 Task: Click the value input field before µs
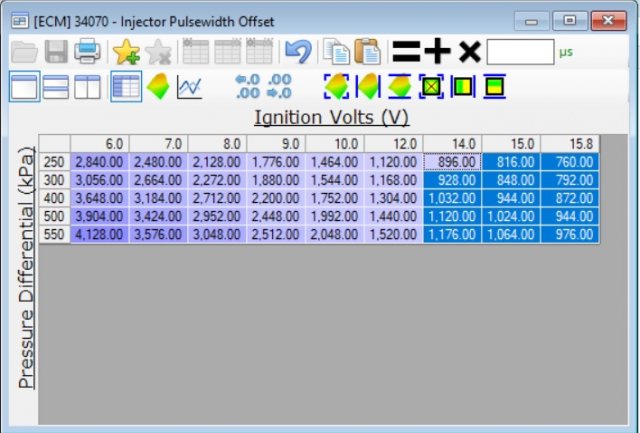(x=519, y=52)
